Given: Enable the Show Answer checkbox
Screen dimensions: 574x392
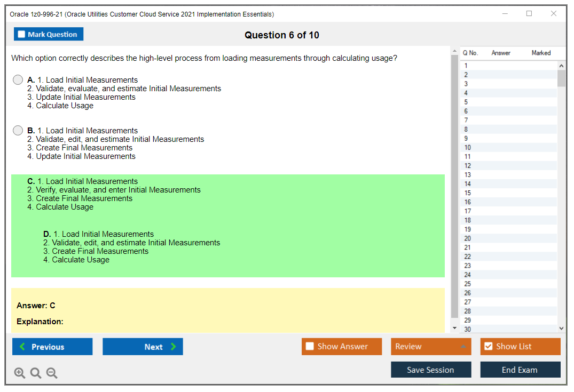Looking at the screenshot, I should [310, 347].
